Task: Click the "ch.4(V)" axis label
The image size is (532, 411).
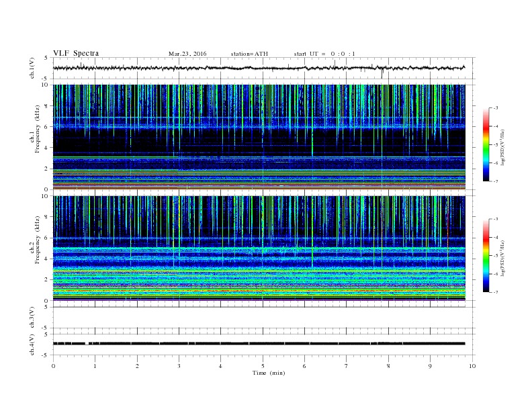Action: coord(32,345)
